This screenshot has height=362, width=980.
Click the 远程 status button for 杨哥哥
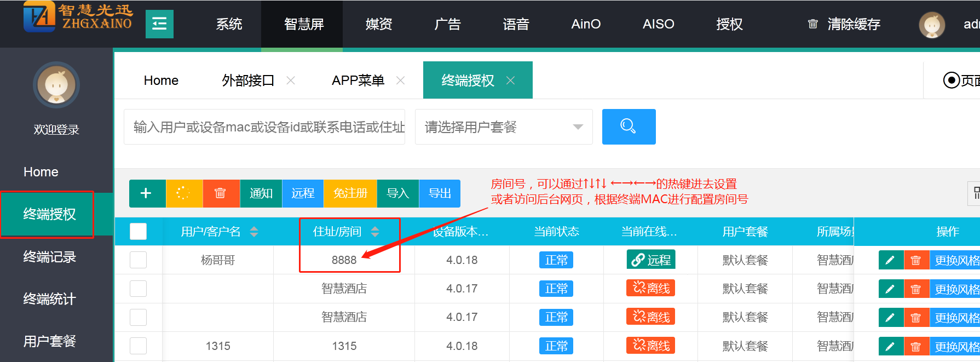point(650,260)
